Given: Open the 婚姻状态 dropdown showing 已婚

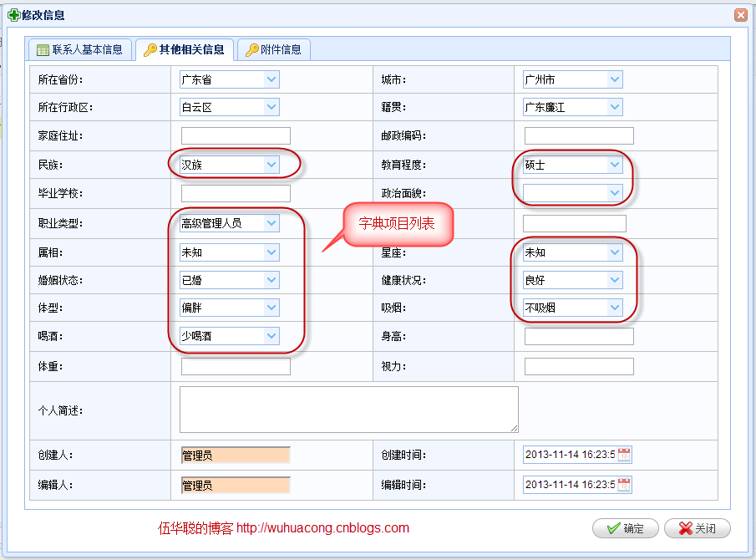Looking at the screenshot, I should coord(272,280).
